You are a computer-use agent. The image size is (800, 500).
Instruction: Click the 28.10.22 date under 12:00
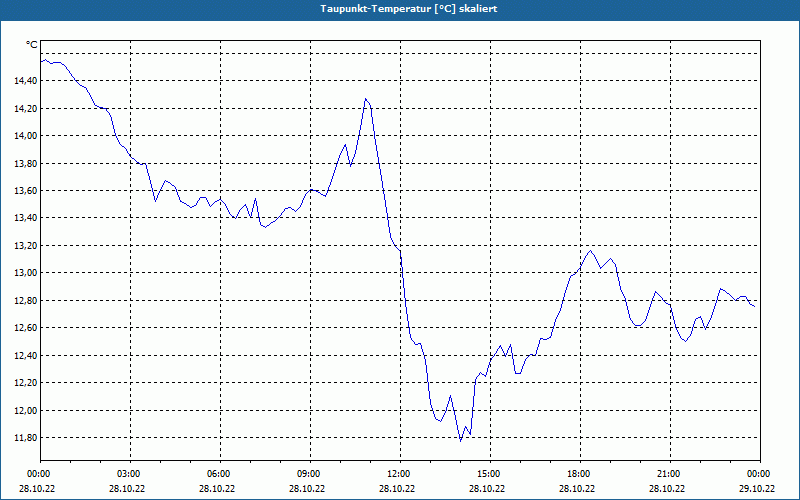click(x=397, y=488)
